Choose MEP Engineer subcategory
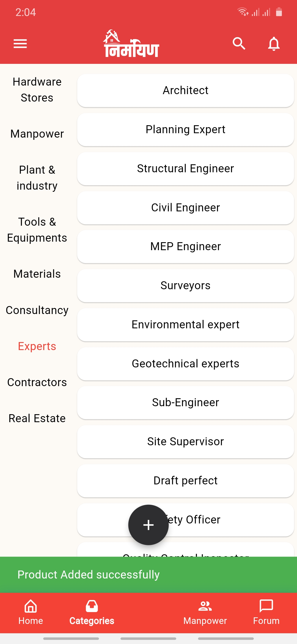297x644 pixels. pos(186,247)
